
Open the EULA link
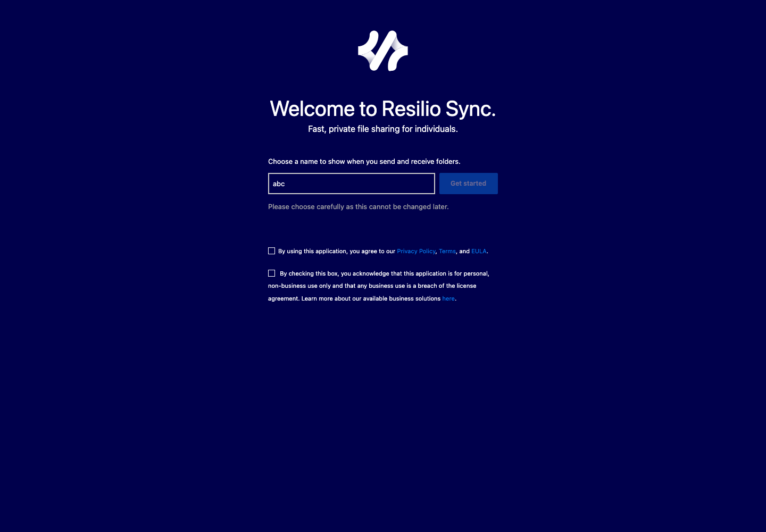[479, 251]
